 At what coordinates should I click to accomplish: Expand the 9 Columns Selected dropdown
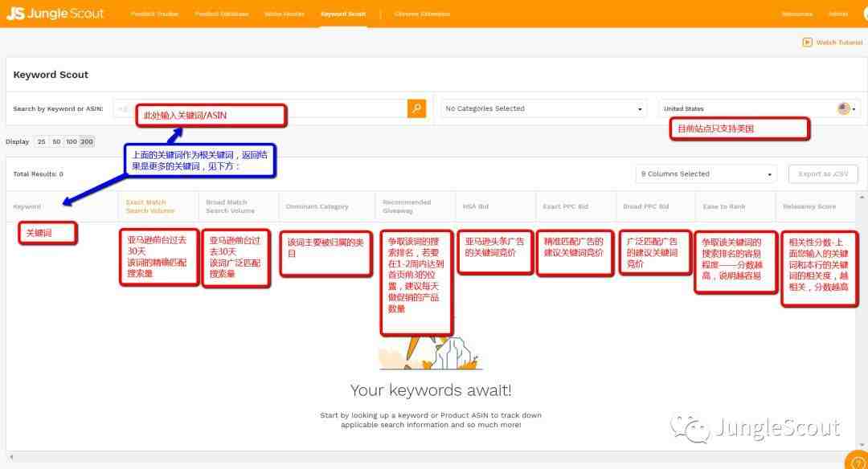click(706, 173)
